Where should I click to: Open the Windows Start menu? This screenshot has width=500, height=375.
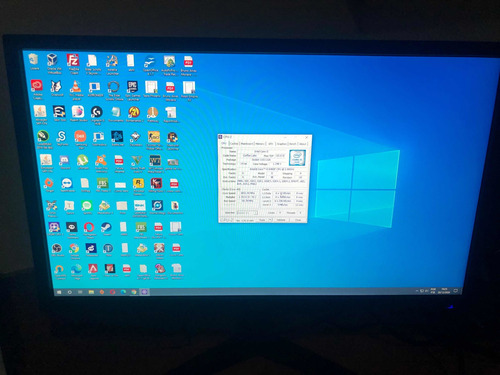(x=59, y=292)
